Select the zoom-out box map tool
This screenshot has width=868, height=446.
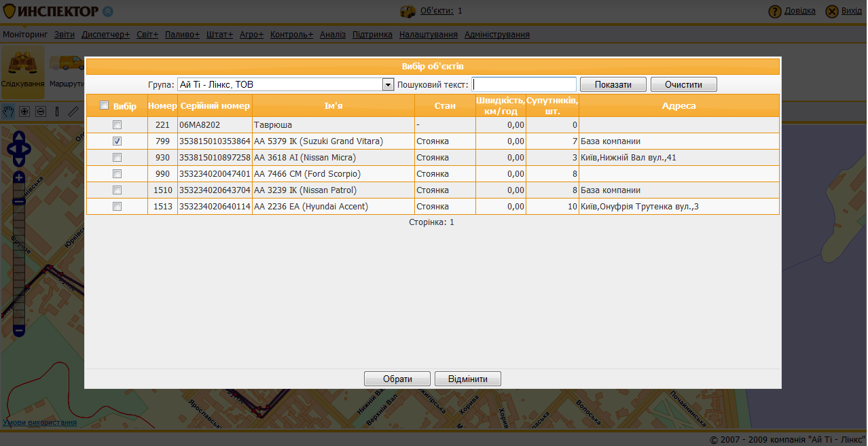pos(41,111)
